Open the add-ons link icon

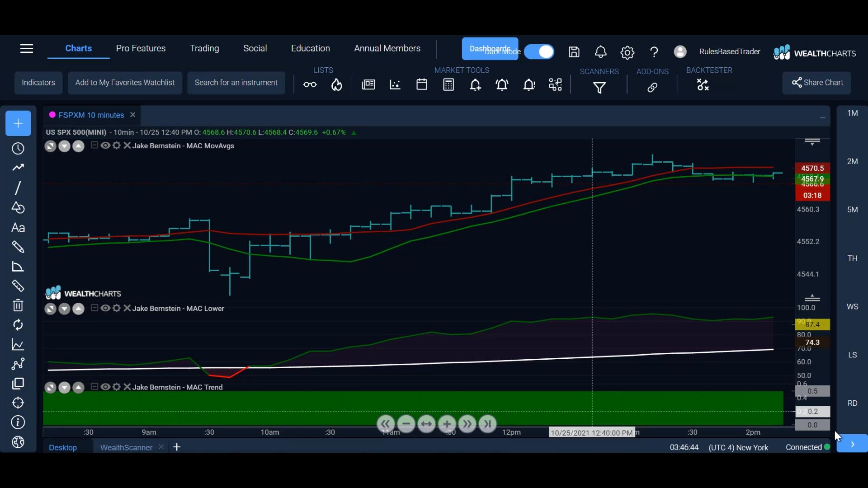coord(652,87)
